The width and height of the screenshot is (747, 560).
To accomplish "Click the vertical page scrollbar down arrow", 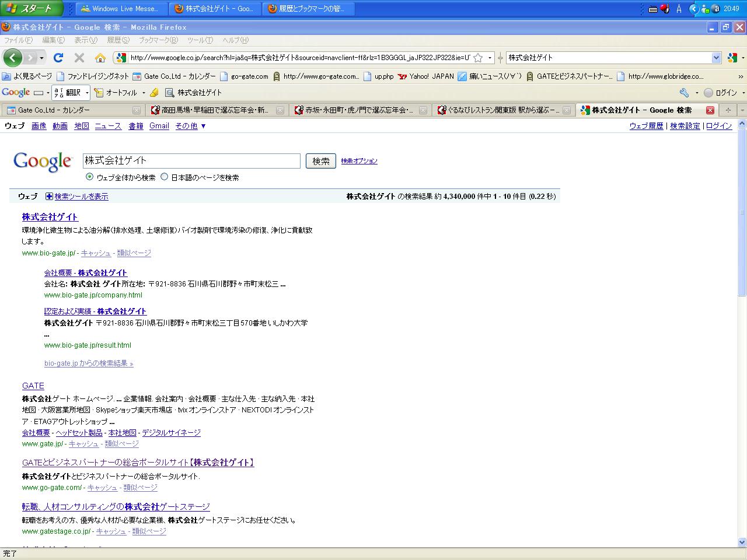I will pyautogui.click(x=742, y=542).
